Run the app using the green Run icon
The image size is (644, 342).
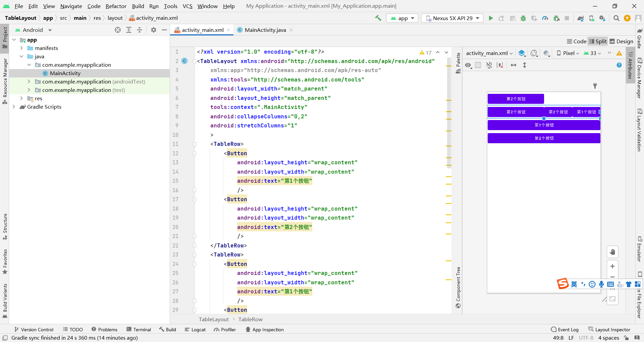(491, 18)
